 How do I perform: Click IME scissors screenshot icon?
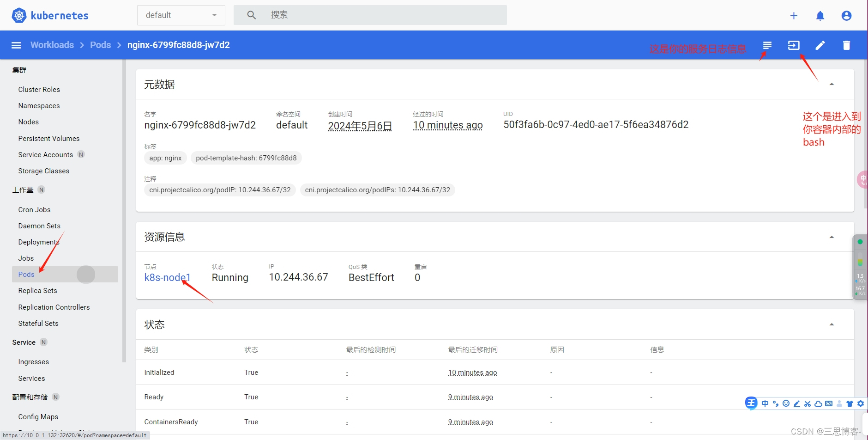coord(808,403)
